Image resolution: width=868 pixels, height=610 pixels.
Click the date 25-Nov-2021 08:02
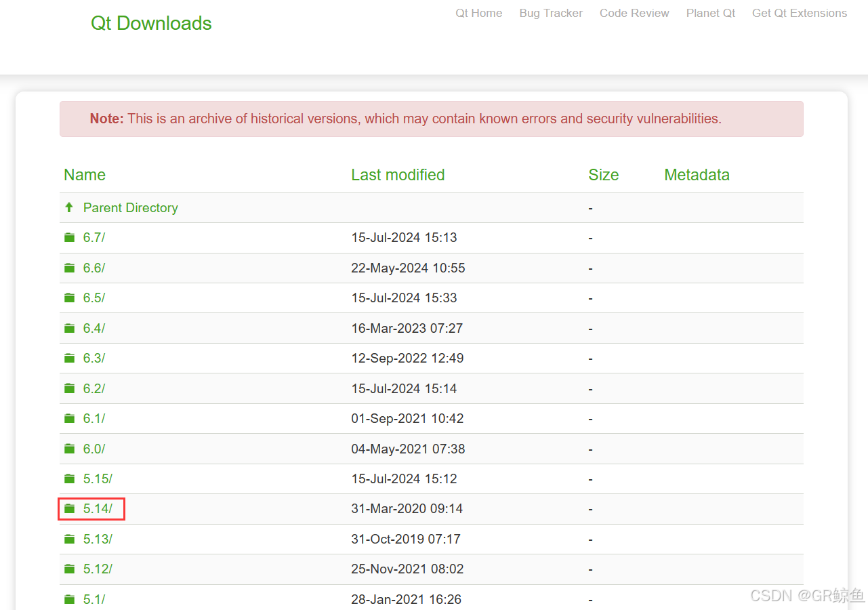[407, 569]
